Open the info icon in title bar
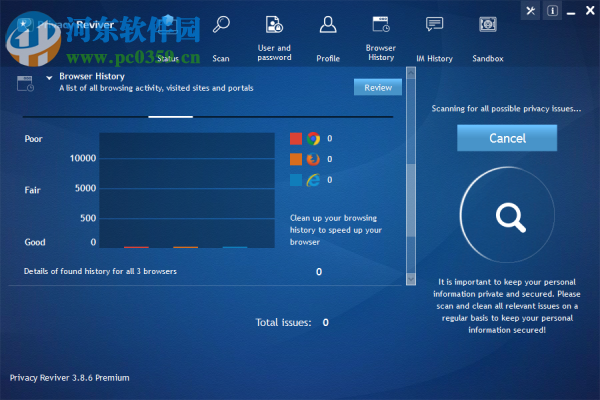 [x=552, y=11]
